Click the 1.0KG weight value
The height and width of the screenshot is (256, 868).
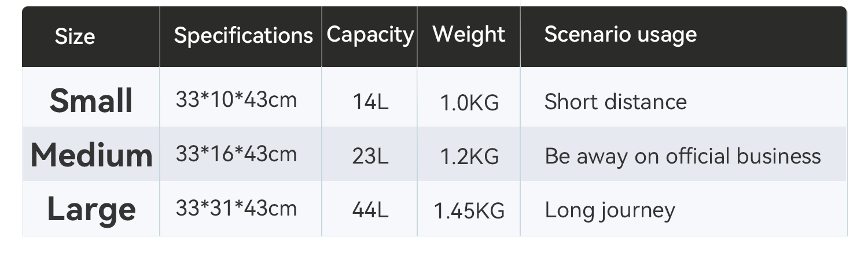469,103
